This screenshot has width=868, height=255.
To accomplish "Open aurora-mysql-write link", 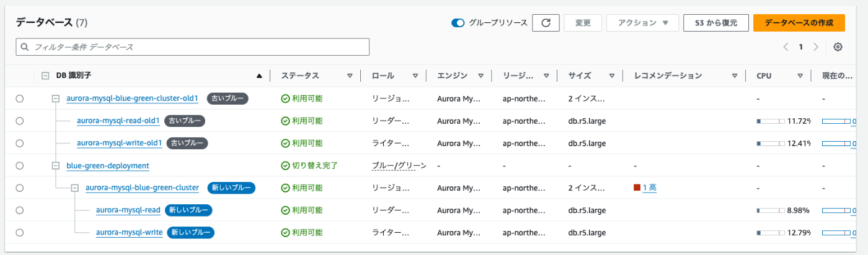I will coord(129,233).
